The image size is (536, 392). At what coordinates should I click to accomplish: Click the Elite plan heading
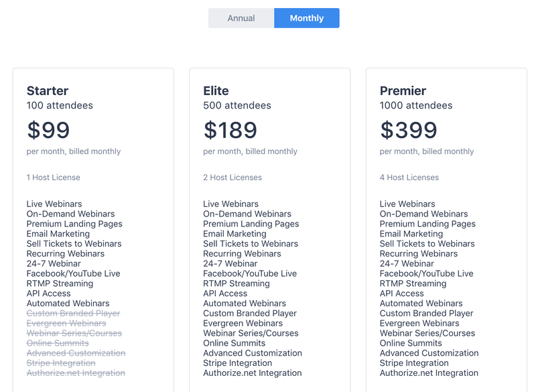(x=216, y=91)
